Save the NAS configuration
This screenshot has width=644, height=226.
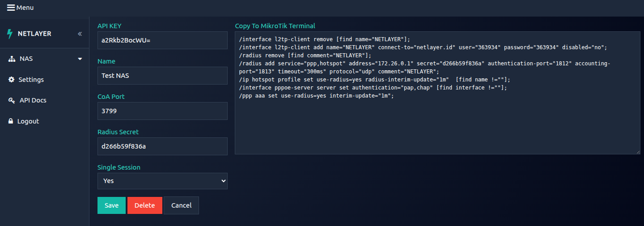[111, 205]
